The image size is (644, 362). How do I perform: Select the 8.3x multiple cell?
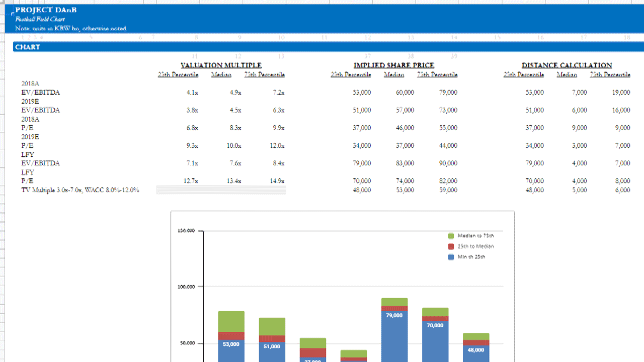235,128
